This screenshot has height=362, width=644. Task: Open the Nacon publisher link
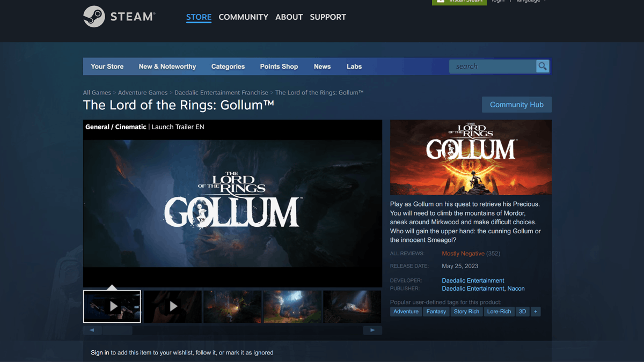(516, 289)
